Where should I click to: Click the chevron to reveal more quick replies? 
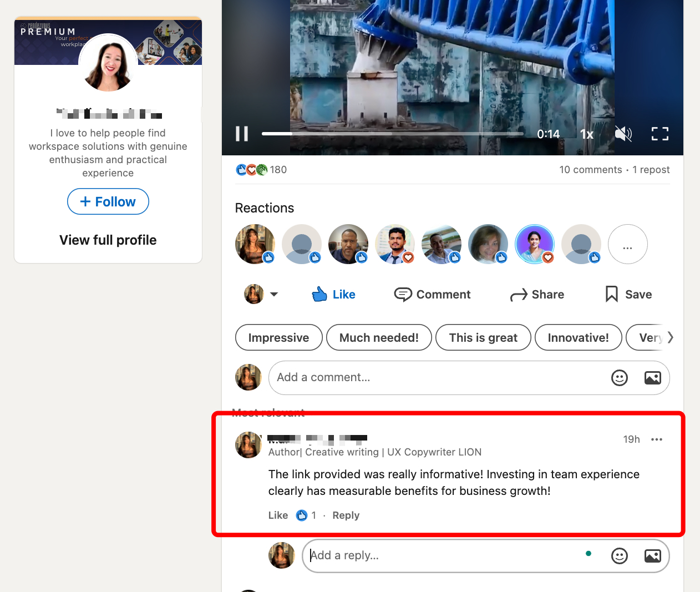(671, 337)
